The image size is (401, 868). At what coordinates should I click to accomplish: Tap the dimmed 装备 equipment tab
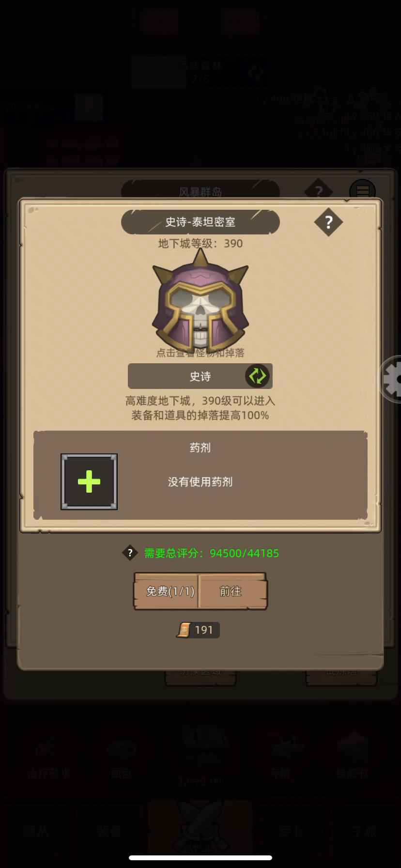coord(109,832)
